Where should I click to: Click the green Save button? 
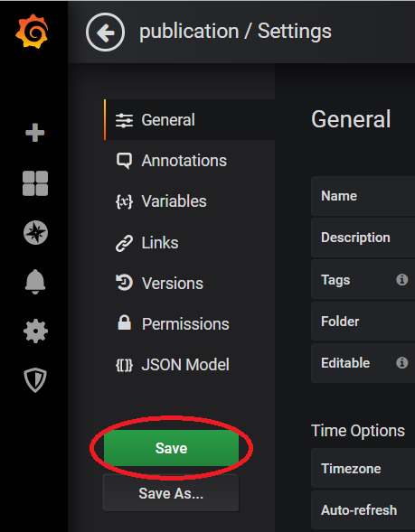[x=171, y=448]
